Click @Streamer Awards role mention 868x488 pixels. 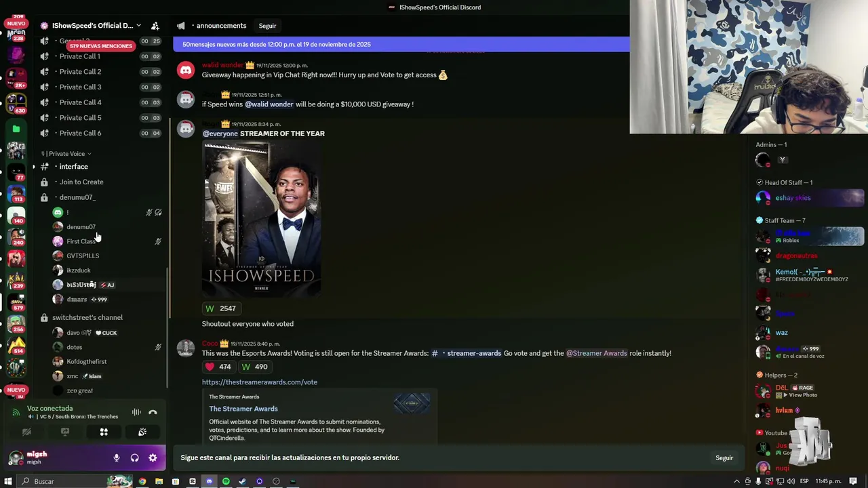coord(596,353)
